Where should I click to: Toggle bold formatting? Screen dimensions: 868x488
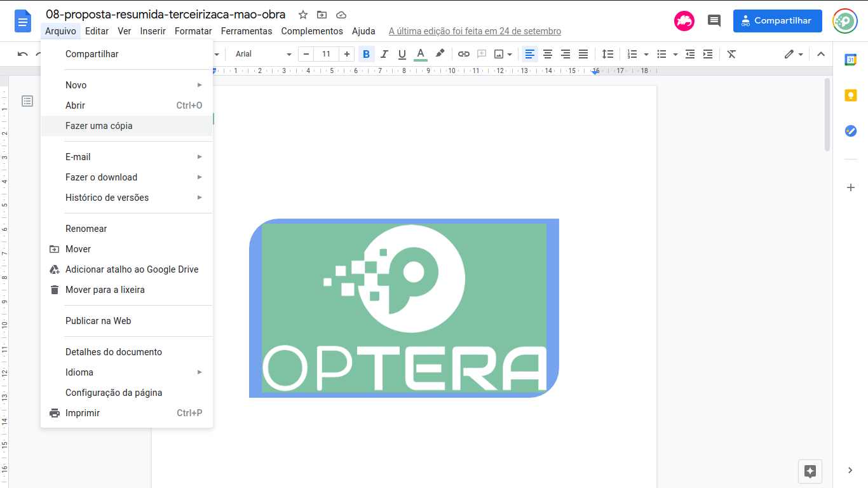[x=366, y=54]
